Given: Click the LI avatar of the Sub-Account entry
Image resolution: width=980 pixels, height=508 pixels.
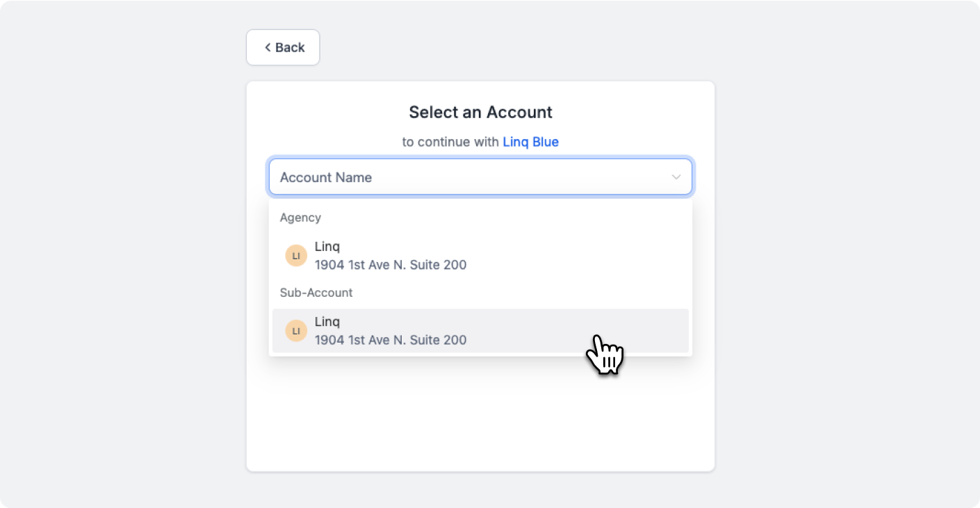Looking at the screenshot, I should [x=296, y=331].
